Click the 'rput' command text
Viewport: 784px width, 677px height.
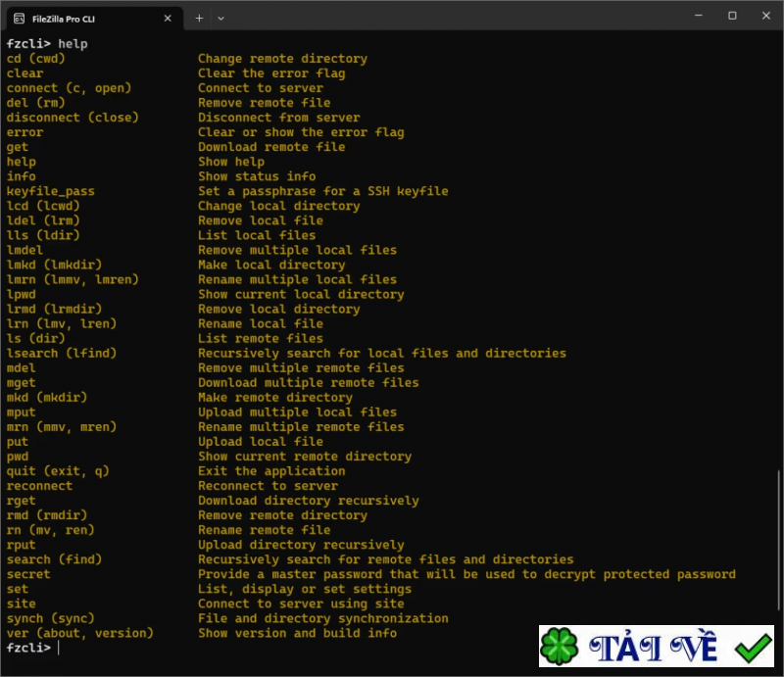[x=21, y=545]
